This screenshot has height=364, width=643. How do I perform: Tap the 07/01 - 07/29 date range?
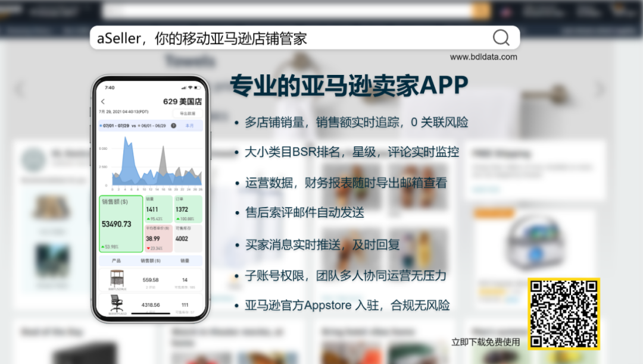tap(115, 125)
